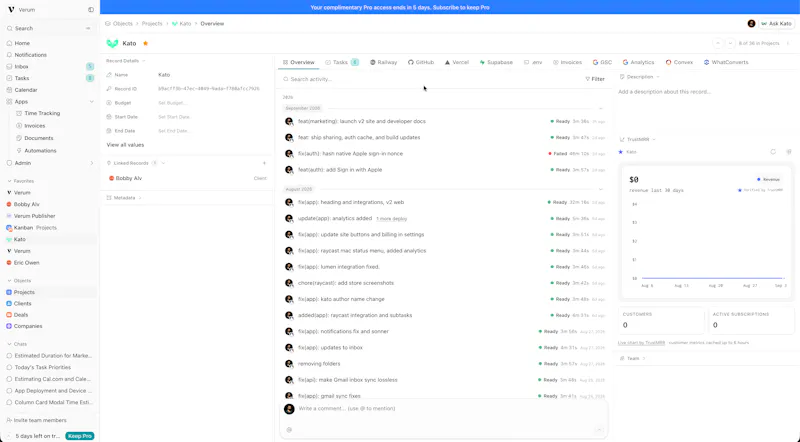This screenshot has width=800, height=442.
Task: Switch to the Tasks tab
Action: point(341,62)
